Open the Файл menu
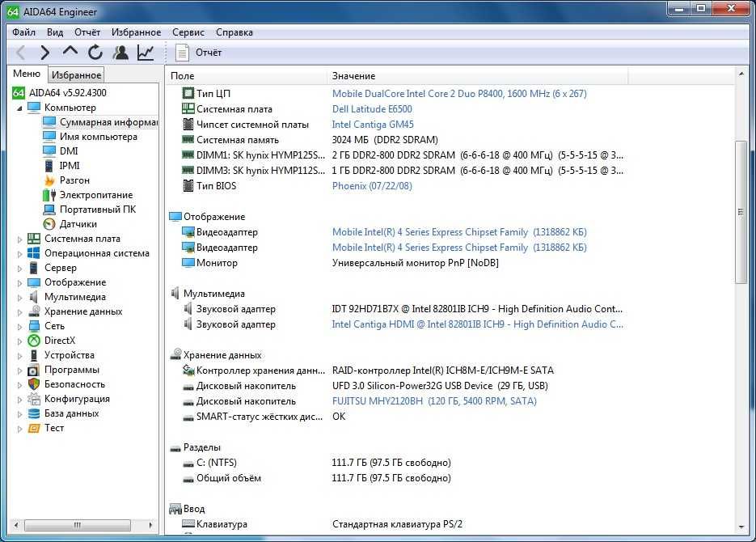The height and width of the screenshot is (542, 756). click(x=23, y=32)
